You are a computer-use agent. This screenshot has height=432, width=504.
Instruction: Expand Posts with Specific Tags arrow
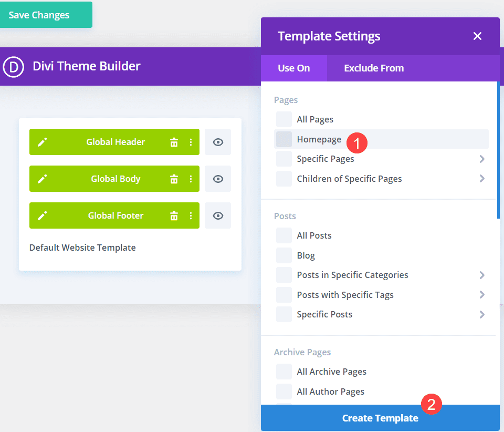pyautogui.click(x=482, y=295)
